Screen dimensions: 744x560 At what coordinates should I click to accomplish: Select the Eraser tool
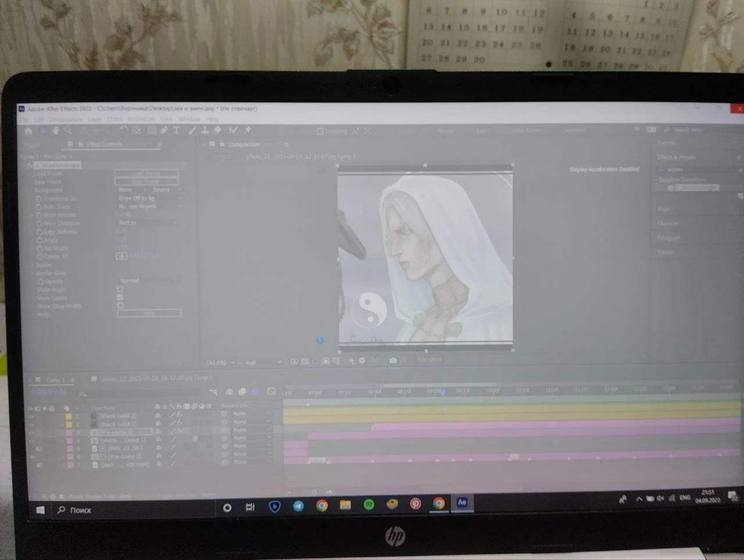[217, 131]
